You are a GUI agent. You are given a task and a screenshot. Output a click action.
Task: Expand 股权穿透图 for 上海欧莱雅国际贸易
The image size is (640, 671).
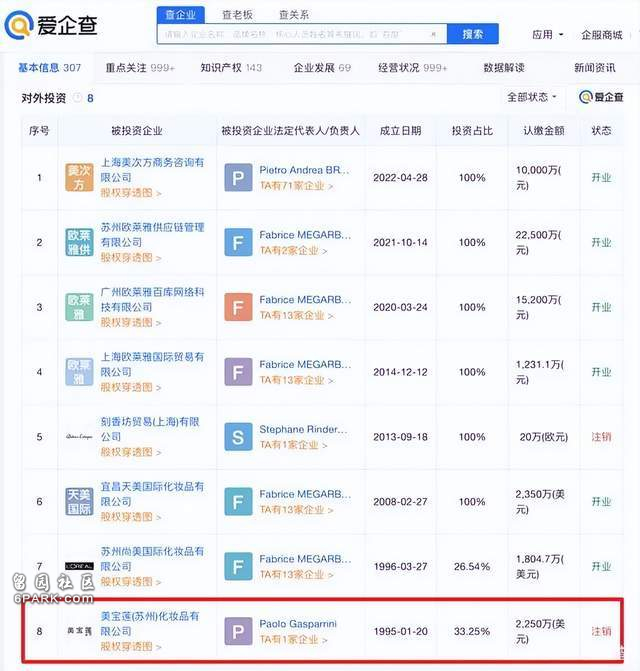click(x=131, y=387)
